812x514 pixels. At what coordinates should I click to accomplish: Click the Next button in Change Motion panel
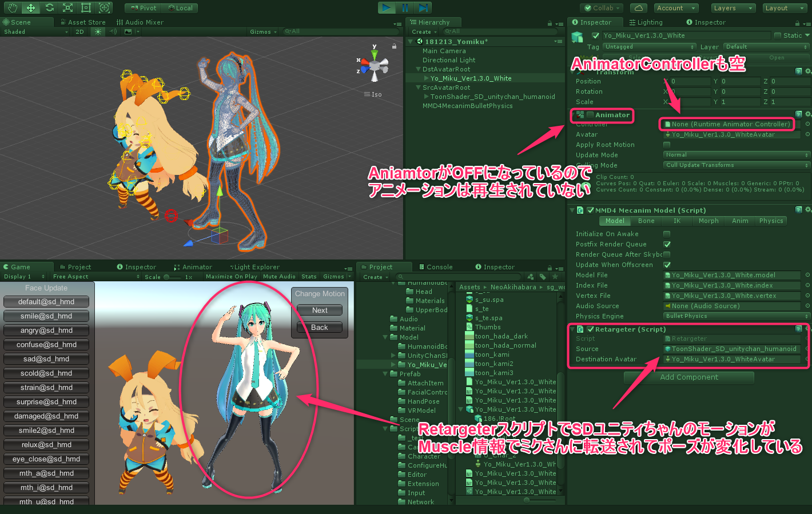(319, 309)
